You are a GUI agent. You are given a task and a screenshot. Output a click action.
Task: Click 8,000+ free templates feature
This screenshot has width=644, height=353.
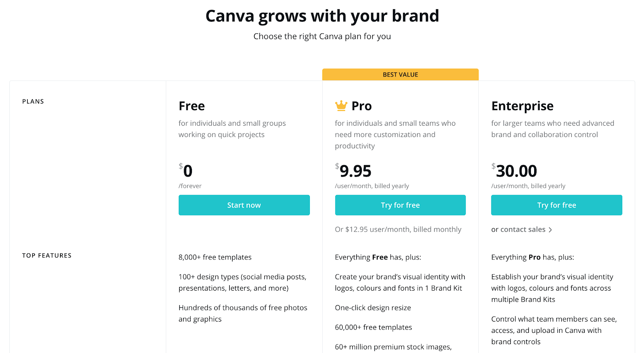point(215,257)
